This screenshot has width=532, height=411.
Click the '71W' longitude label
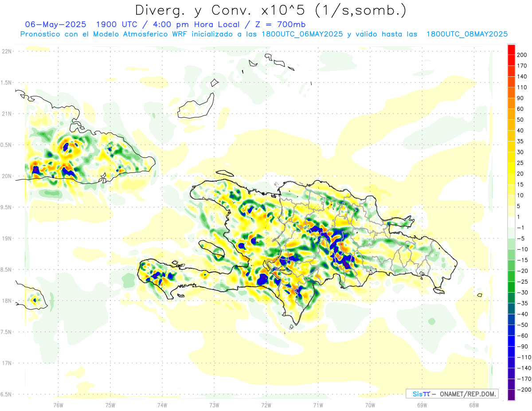tap(318, 404)
